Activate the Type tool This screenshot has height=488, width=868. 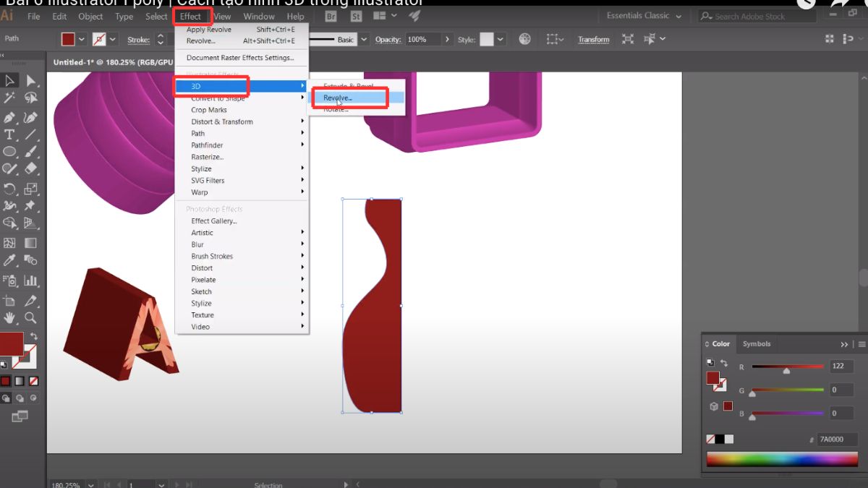click(10, 134)
